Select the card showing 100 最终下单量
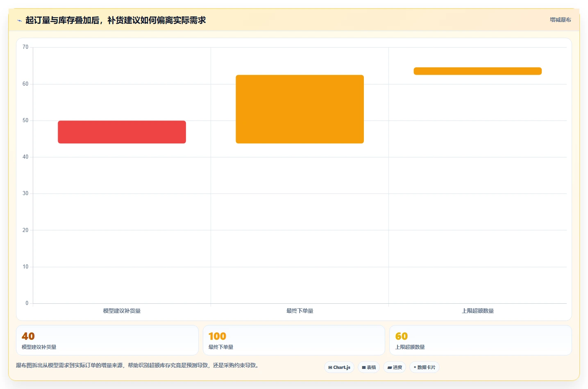This screenshot has height=389, width=588. [294, 340]
